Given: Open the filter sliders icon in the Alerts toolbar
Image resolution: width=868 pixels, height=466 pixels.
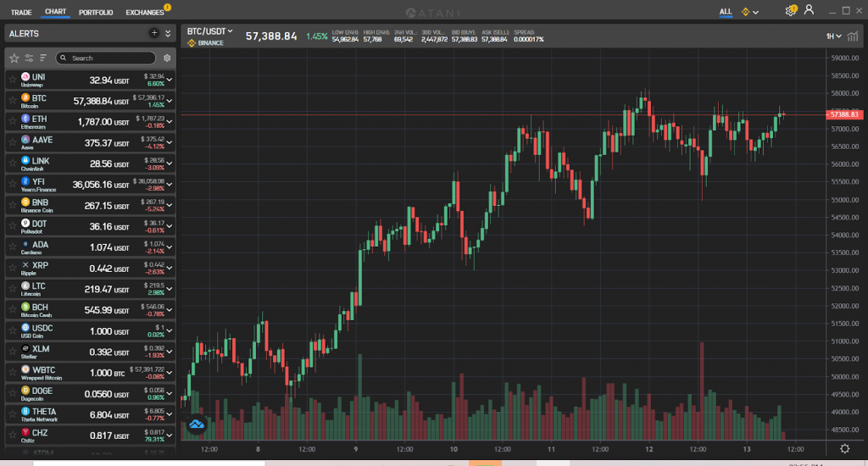Looking at the screenshot, I should pos(29,58).
